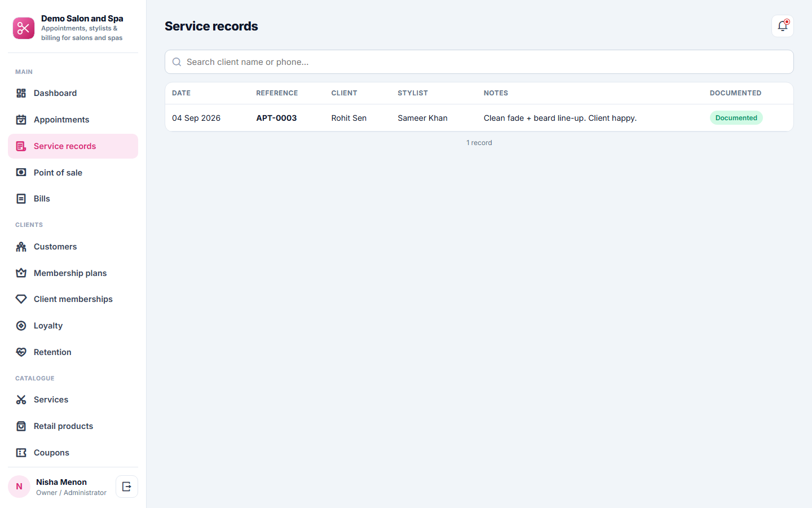Click the Dashboard grid icon
The height and width of the screenshot is (508, 812).
tap(21, 93)
